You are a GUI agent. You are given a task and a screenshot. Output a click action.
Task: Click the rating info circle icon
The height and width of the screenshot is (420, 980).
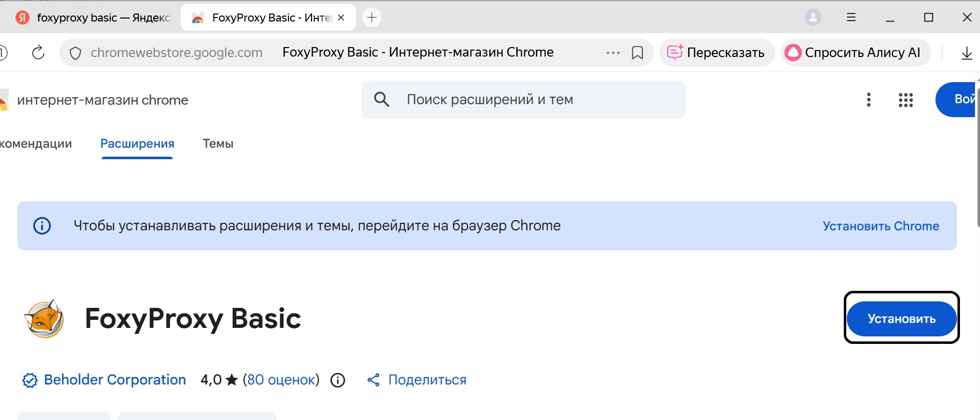tap(338, 380)
